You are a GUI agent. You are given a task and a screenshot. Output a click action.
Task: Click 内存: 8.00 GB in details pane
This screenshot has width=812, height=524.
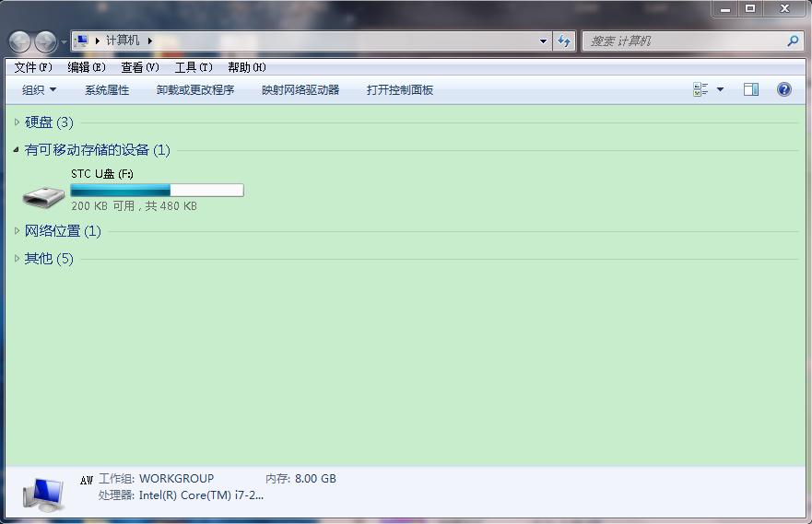tap(300, 479)
